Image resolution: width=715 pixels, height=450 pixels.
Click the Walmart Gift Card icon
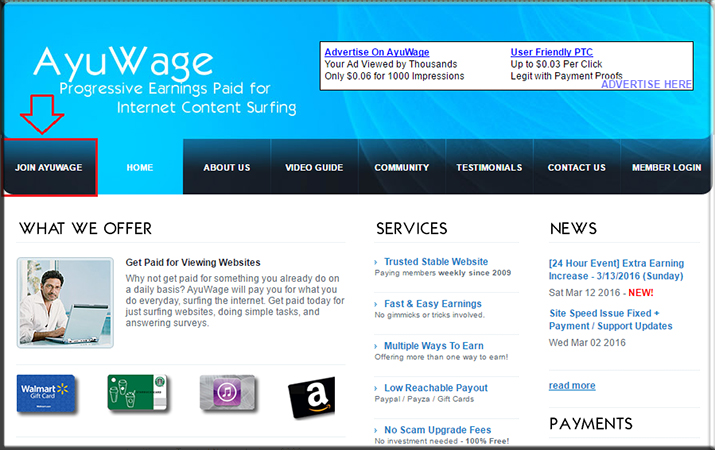pos(46,394)
